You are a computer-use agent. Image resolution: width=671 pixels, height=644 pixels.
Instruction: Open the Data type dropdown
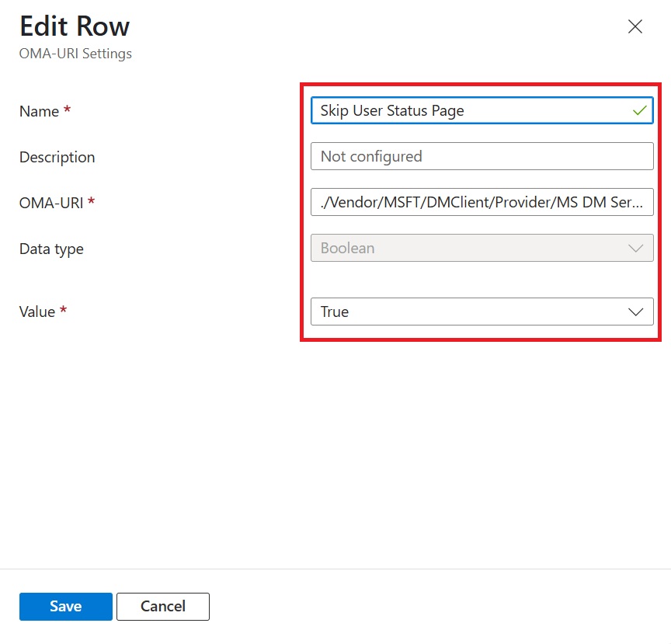click(482, 248)
